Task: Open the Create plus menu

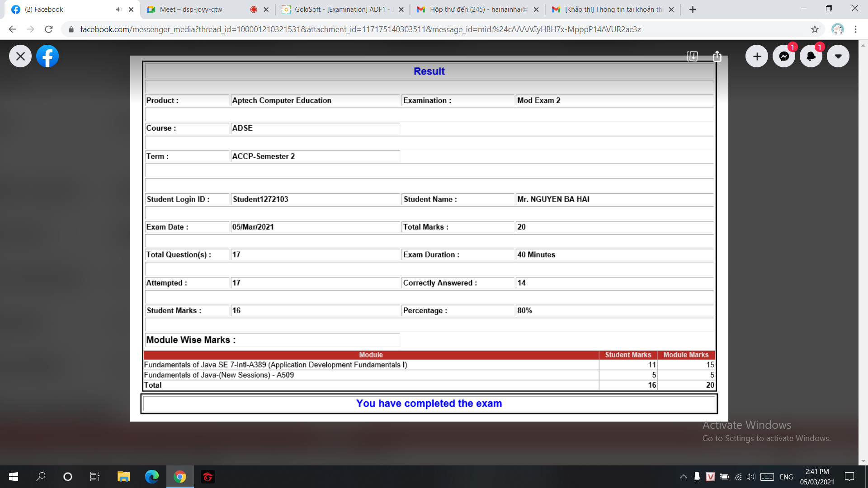Action: [757, 56]
